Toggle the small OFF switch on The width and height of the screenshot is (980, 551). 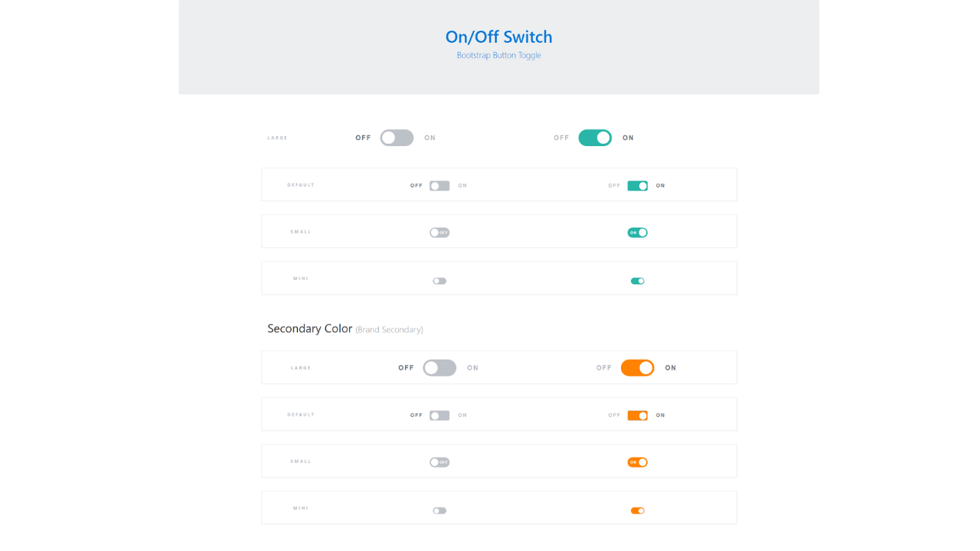pos(439,232)
